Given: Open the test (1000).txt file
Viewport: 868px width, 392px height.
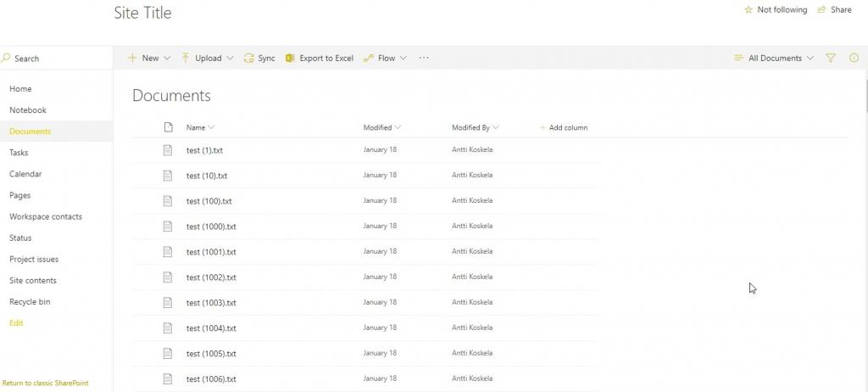Looking at the screenshot, I should pyautogui.click(x=211, y=227).
